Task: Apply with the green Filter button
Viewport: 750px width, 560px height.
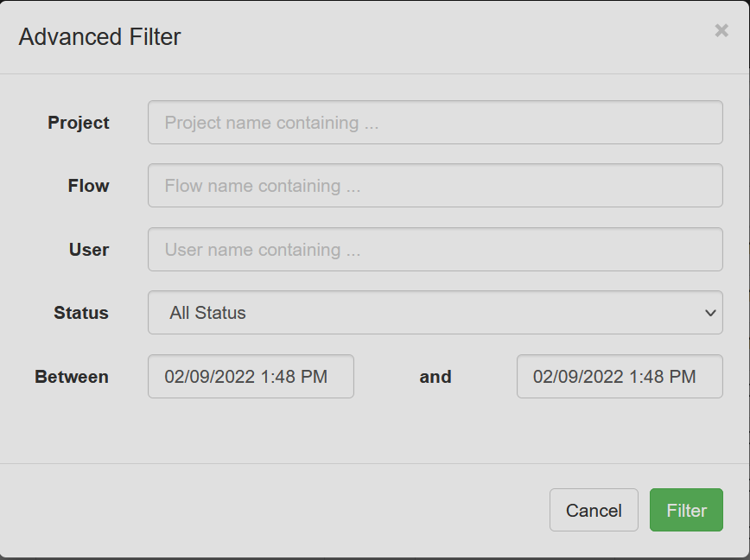Action: coord(686,511)
